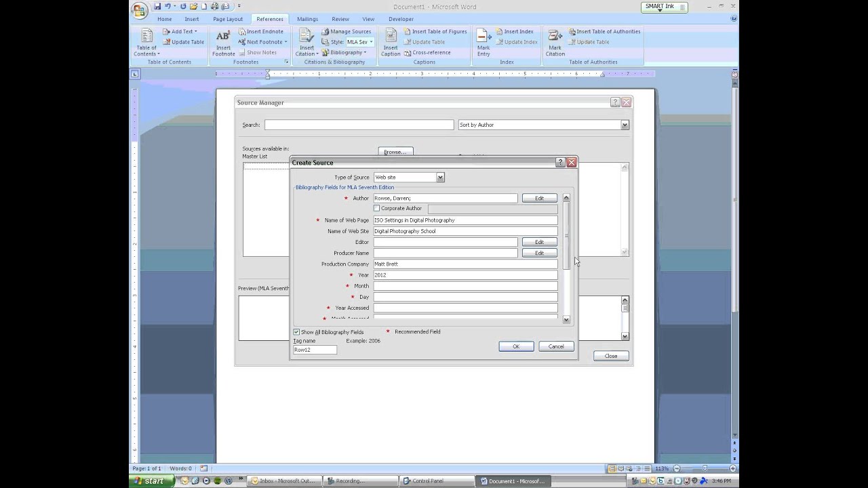Click Create Source fields scrollbar down arrow
This screenshot has width=868, height=488.
coord(566,319)
